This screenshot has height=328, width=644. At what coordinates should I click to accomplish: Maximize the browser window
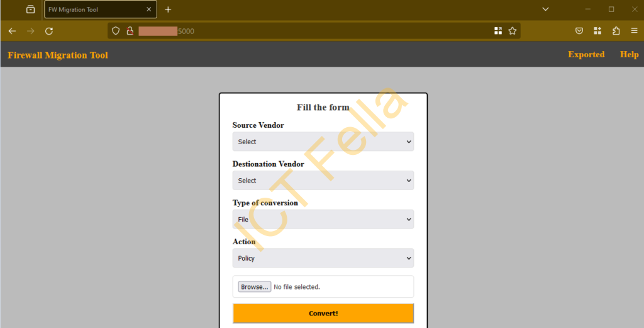coord(611,9)
